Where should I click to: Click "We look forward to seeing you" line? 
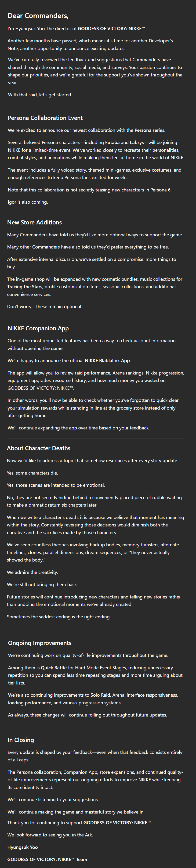coord(50,835)
